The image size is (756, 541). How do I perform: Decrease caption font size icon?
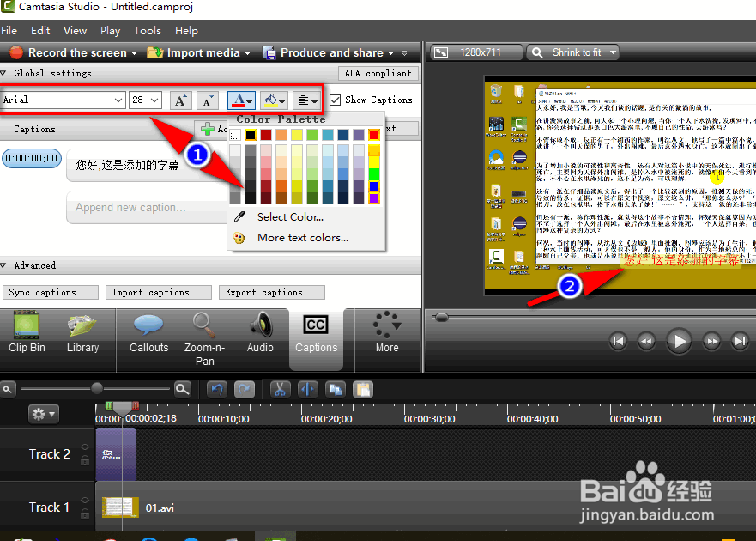208,100
